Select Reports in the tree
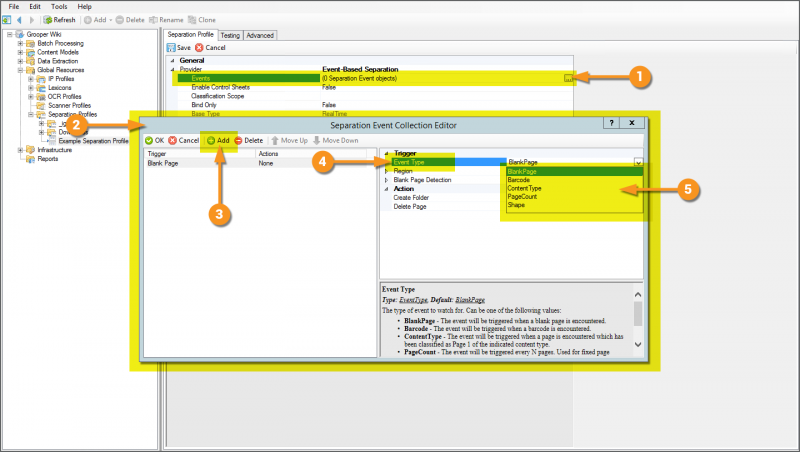800x452 pixels. 47,159
